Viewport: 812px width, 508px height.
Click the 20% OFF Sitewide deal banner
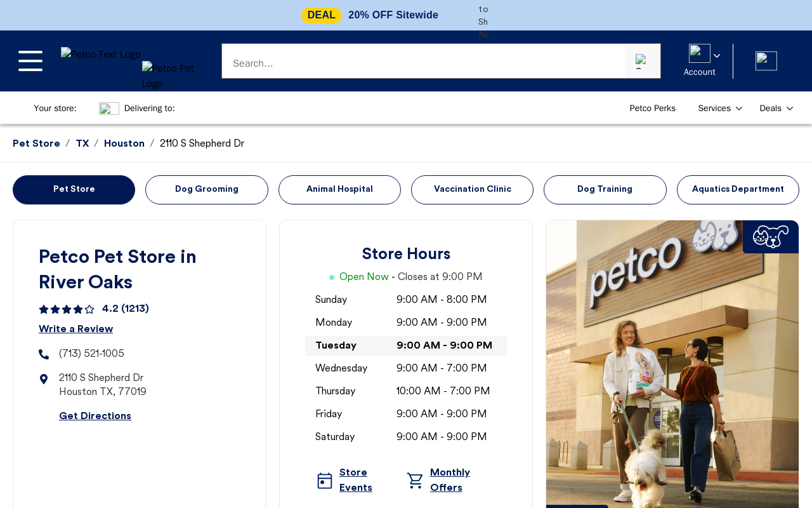(x=393, y=15)
